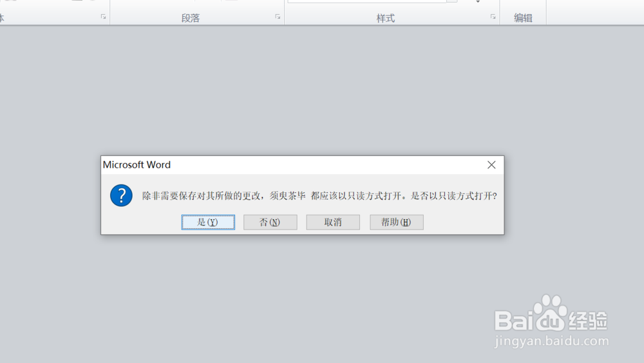This screenshot has width=644, height=363.
Task: Click the 编辑 editing group label
Action: point(523,18)
